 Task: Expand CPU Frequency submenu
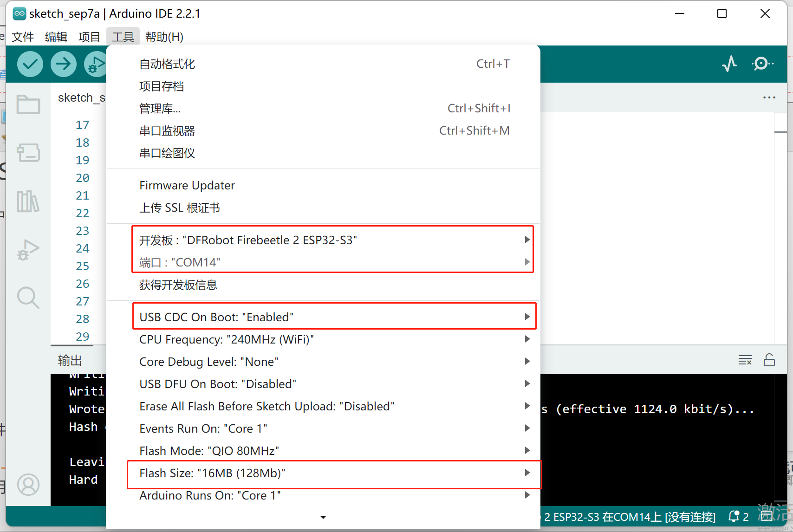point(323,339)
